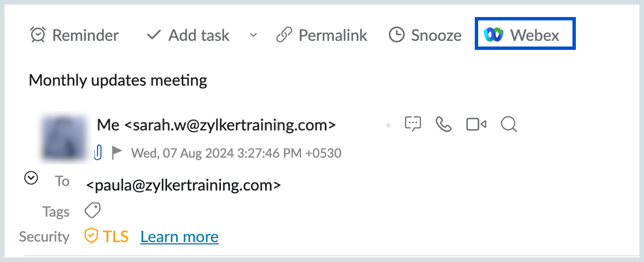Click the tag icon to add tags
The height and width of the screenshot is (262, 644).
point(93,211)
